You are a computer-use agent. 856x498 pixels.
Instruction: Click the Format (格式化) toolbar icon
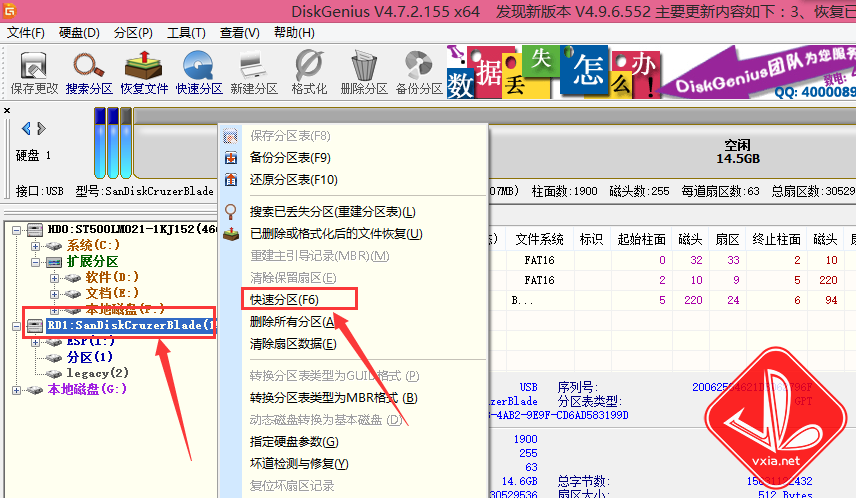tap(309, 73)
